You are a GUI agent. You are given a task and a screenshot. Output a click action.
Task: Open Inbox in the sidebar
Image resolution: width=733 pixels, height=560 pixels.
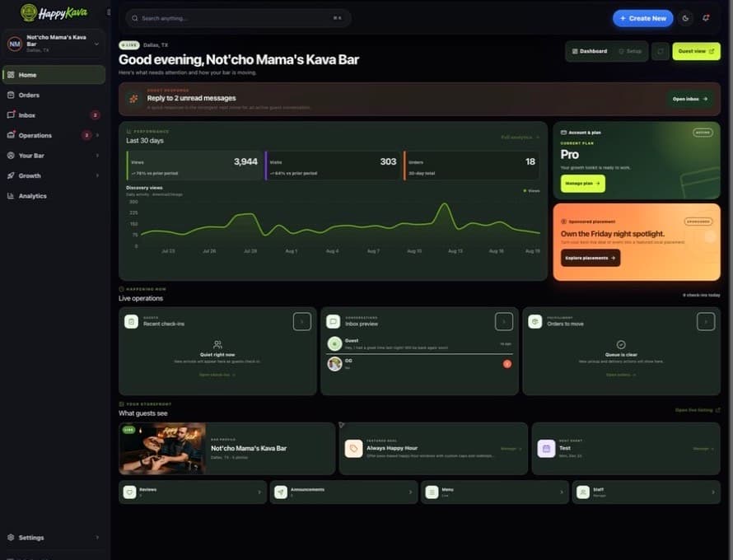click(54, 115)
